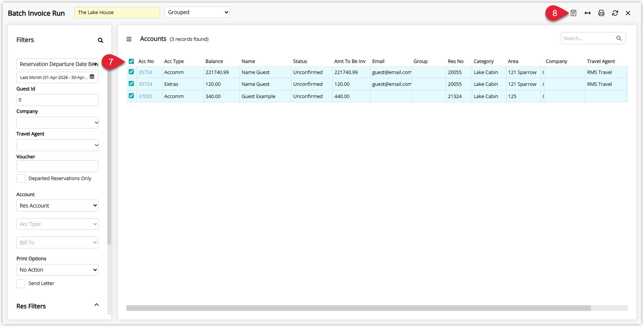
Task: Sort by Acc Type column header
Action: [x=174, y=61]
